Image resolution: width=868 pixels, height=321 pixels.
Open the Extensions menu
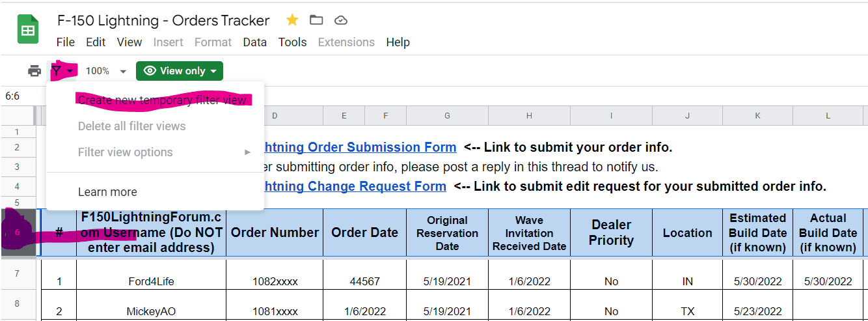tap(346, 42)
